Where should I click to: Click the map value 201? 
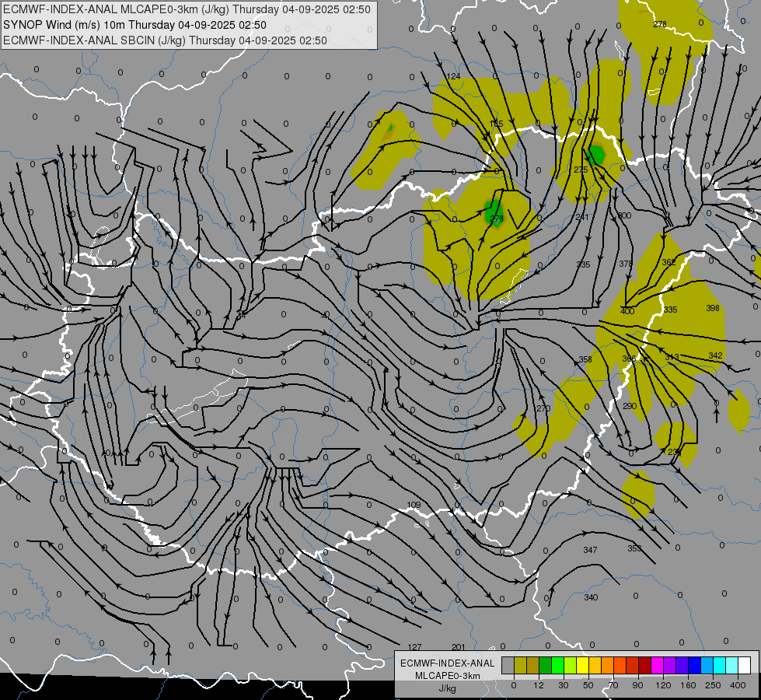(458, 647)
